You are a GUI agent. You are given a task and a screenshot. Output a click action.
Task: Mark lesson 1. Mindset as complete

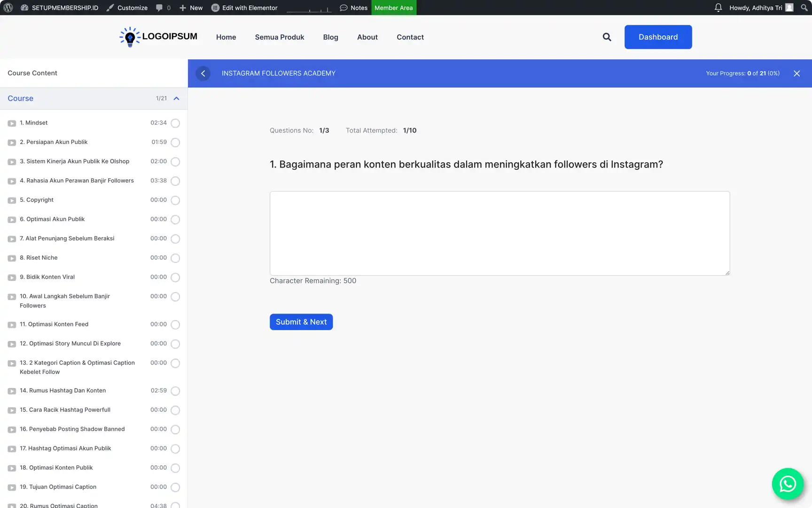click(175, 123)
